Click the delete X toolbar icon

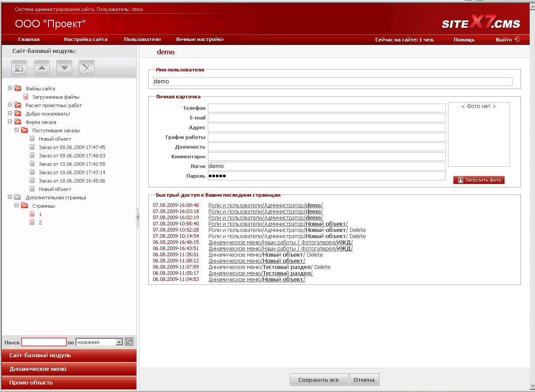coord(87,68)
